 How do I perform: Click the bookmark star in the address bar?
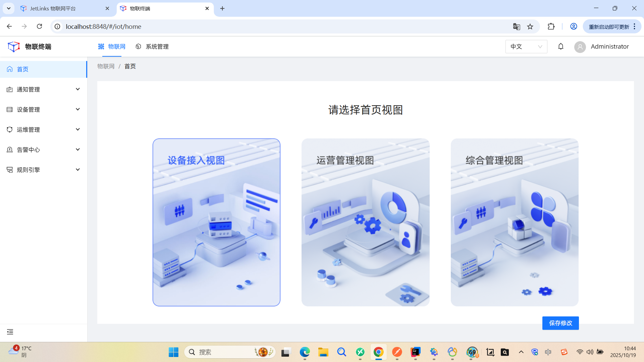[x=530, y=26]
